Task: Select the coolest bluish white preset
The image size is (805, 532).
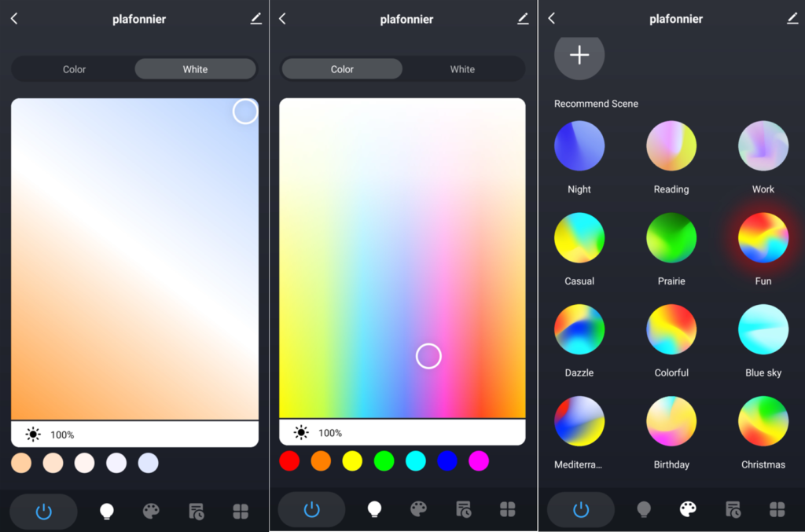Action: click(x=149, y=463)
